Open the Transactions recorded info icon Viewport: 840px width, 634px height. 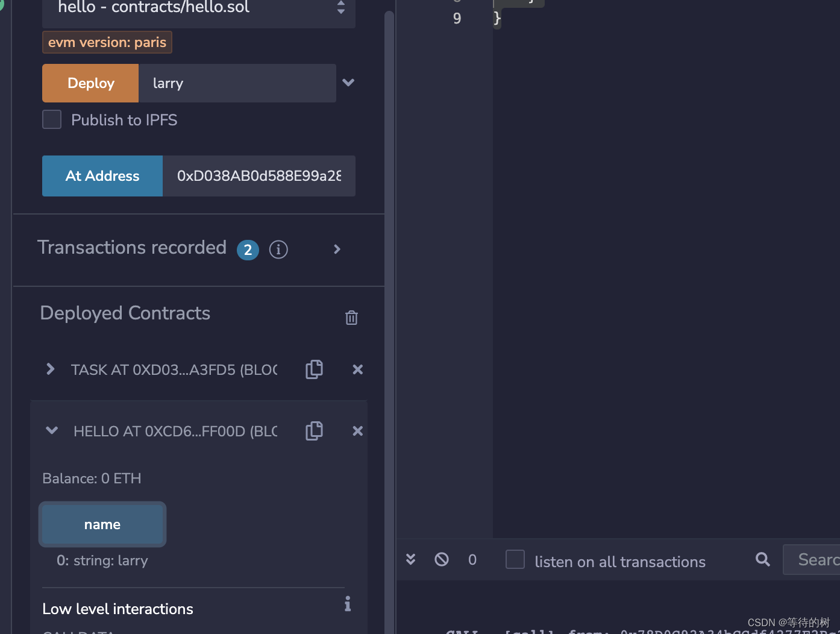[x=278, y=249]
